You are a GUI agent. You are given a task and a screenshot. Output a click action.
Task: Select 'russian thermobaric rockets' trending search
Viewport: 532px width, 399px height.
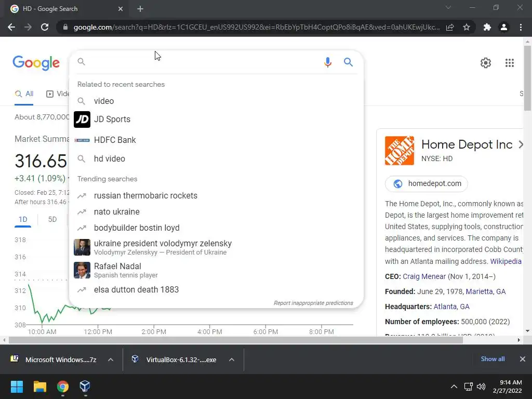point(216,196)
